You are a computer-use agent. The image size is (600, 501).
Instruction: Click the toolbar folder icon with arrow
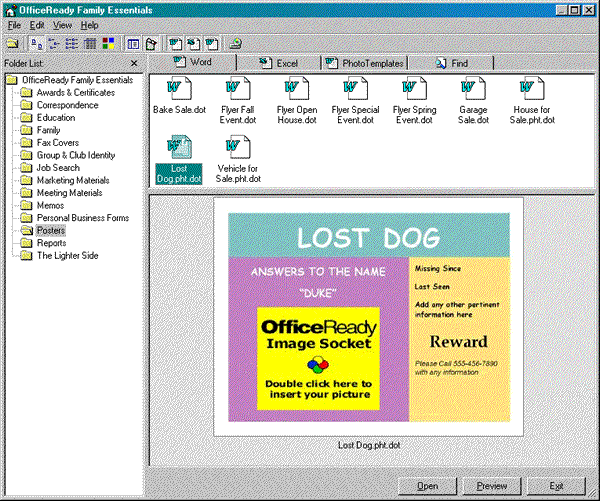(151, 44)
